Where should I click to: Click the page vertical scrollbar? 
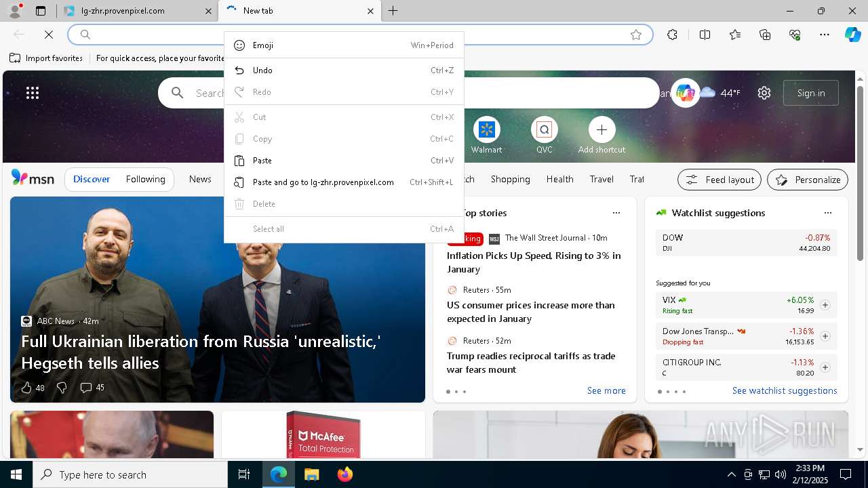click(860, 173)
